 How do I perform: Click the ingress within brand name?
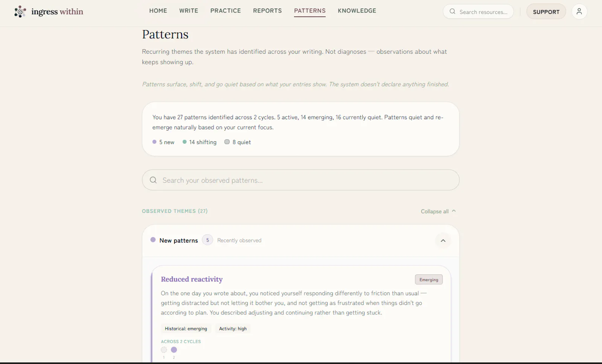[x=57, y=12]
